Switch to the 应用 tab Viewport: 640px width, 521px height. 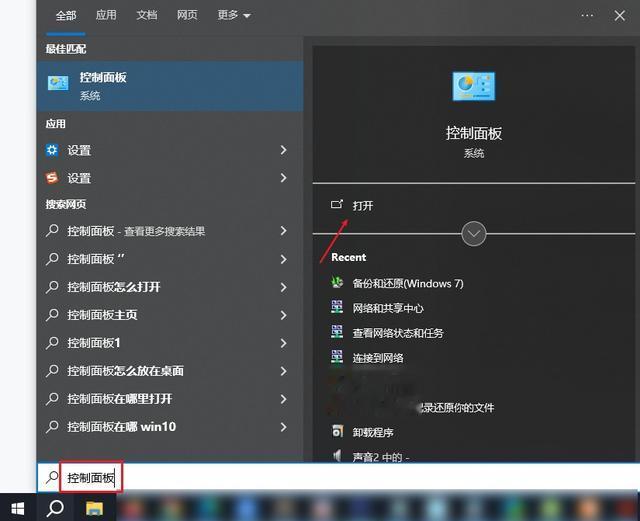click(106, 16)
